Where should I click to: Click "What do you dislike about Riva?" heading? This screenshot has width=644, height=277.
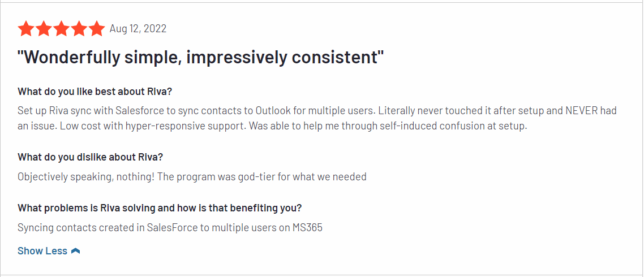pyautogui.click(x=90, y=157)
